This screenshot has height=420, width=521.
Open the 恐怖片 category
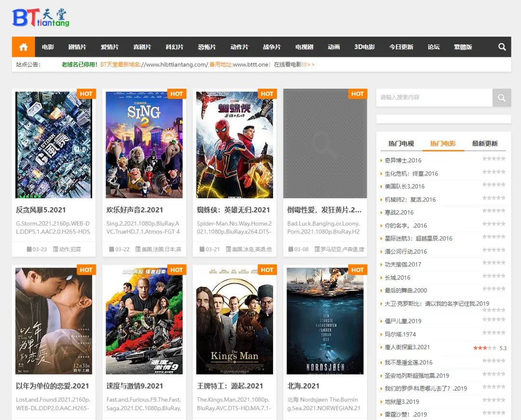click(x=207, y=47)
